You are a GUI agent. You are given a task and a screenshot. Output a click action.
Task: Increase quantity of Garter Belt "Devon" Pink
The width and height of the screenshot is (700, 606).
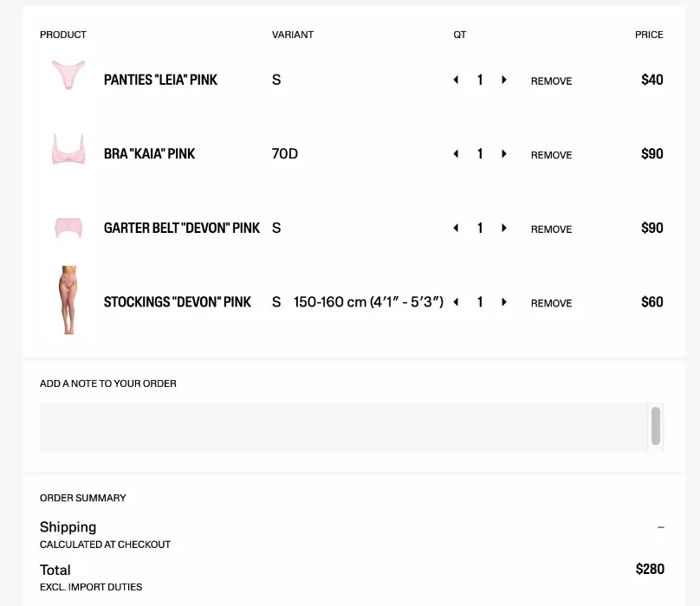pyautogui.click(x=504, y=228)
